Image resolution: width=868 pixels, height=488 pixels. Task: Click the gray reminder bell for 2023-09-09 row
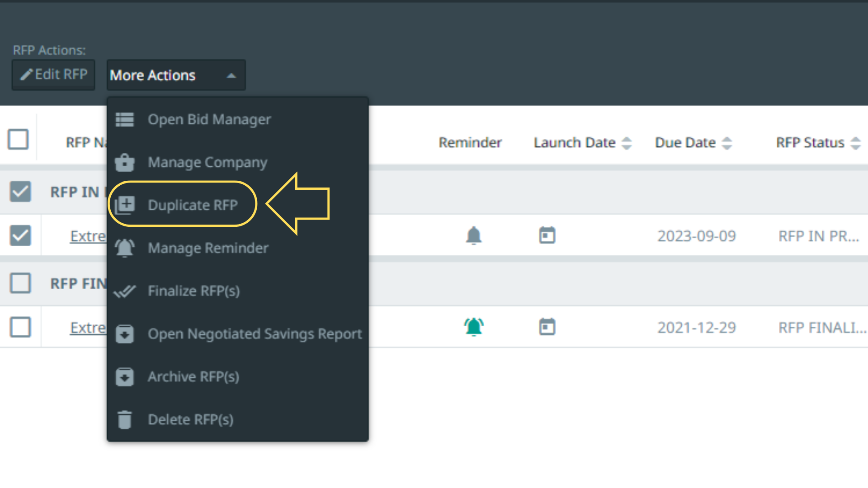(x=473, y=236)
